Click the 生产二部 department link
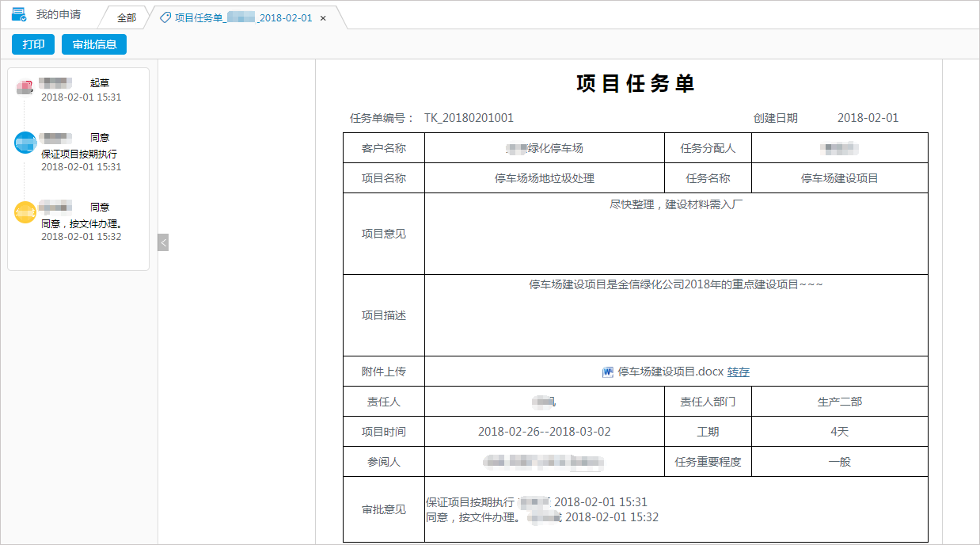The width and height of the screenshot is (980, 545). pyautogui.click(x=839, y=401)
